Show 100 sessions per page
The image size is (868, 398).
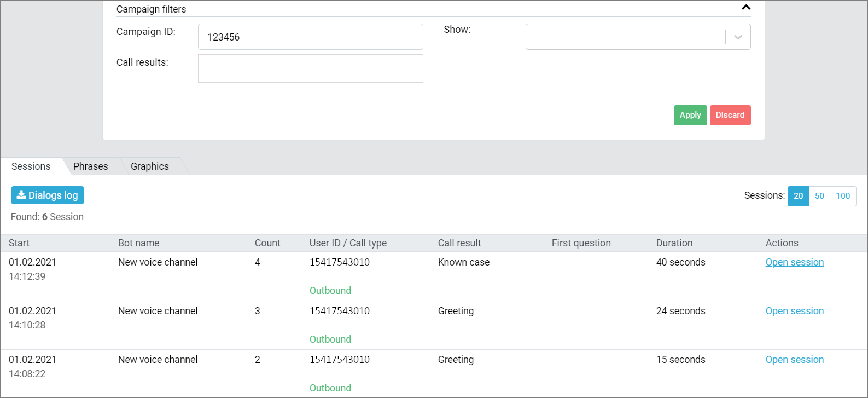tap(843, 196)
